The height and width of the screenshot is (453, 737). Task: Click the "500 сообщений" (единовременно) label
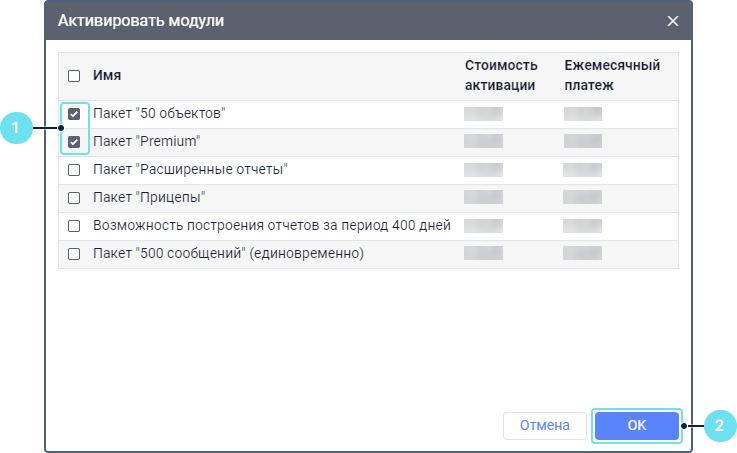[x=228, y=254]
